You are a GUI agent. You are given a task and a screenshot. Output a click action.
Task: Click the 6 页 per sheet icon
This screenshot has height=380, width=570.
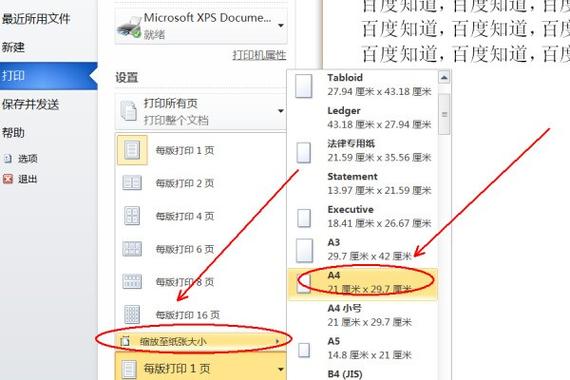(x=132, y=249)
